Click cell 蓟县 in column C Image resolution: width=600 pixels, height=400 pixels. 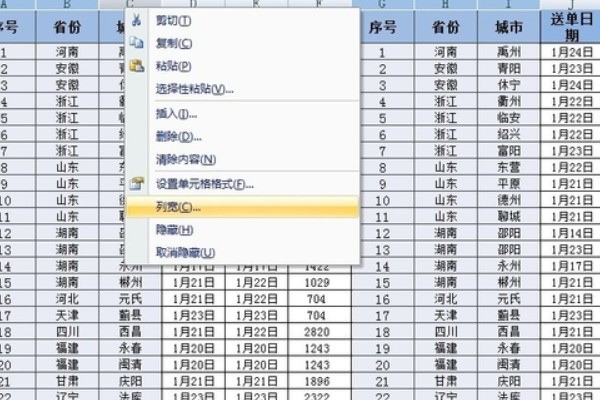point(130,315)
